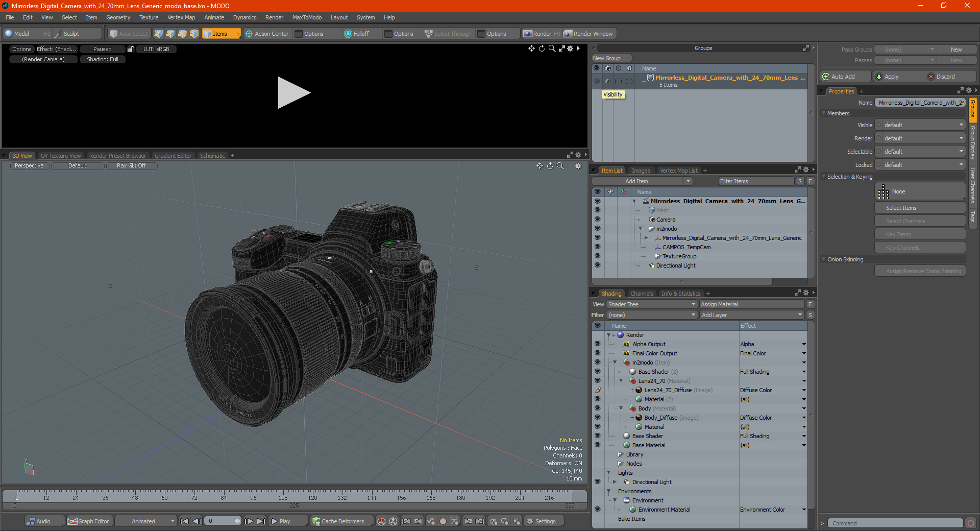Reset the render preview view icon

point(542,49)
